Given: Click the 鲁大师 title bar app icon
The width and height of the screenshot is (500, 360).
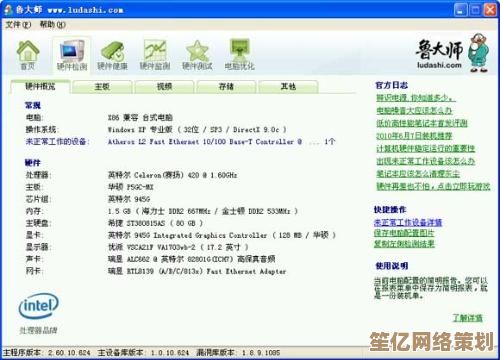Looking at the screenshot, I should [x=8, y=10].
